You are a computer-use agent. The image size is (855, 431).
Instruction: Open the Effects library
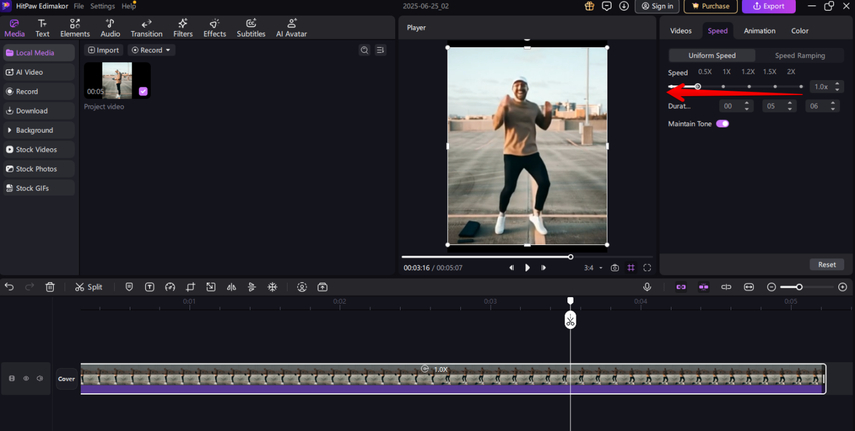215,28
